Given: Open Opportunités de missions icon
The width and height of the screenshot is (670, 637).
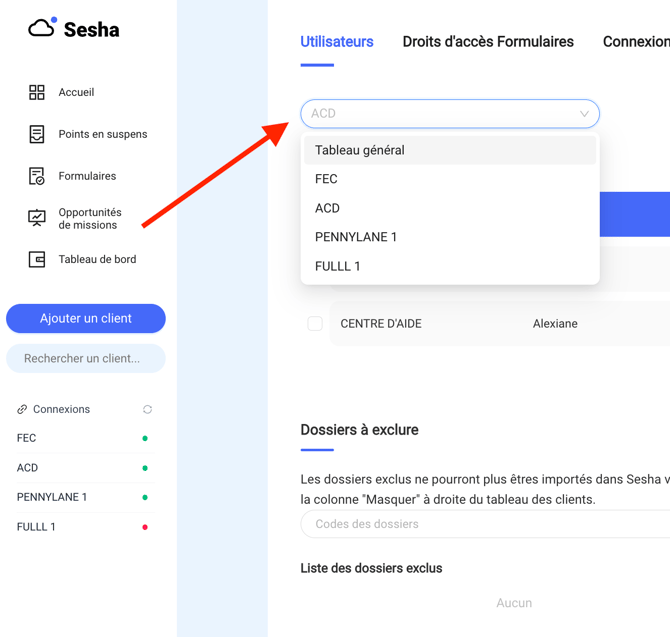Looking at the screenshot, I should click(x=37, y=218).
